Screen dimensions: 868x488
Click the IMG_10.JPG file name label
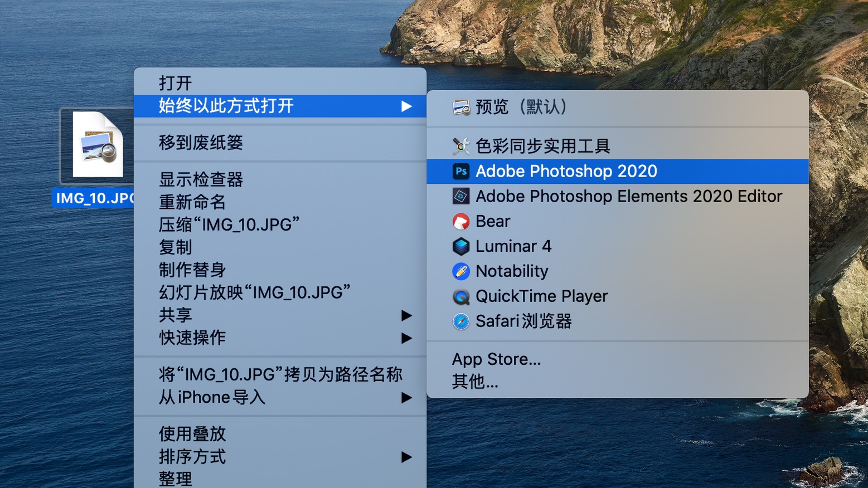tap(94, 198)
